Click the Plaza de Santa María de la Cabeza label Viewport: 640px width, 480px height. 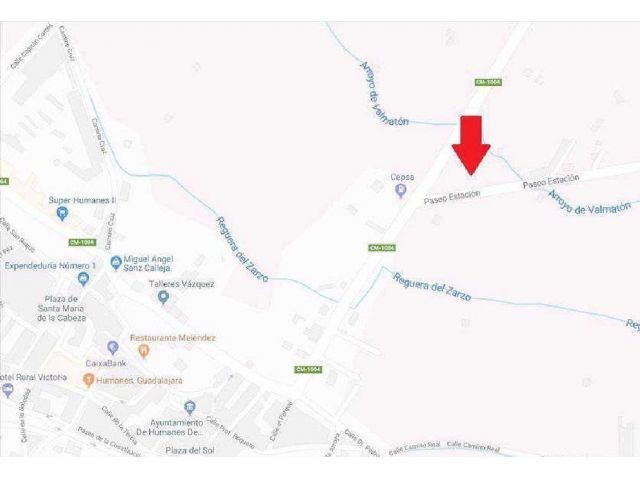pyautogui.click(x=61, y=309)
